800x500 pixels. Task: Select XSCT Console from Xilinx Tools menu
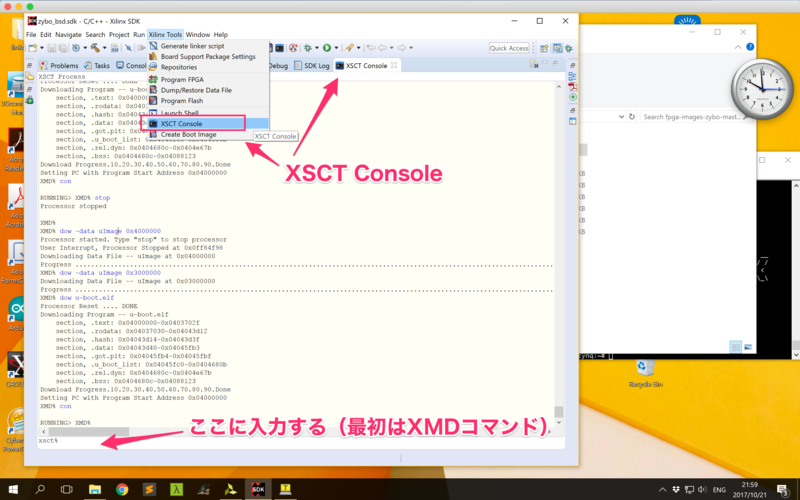208,123
